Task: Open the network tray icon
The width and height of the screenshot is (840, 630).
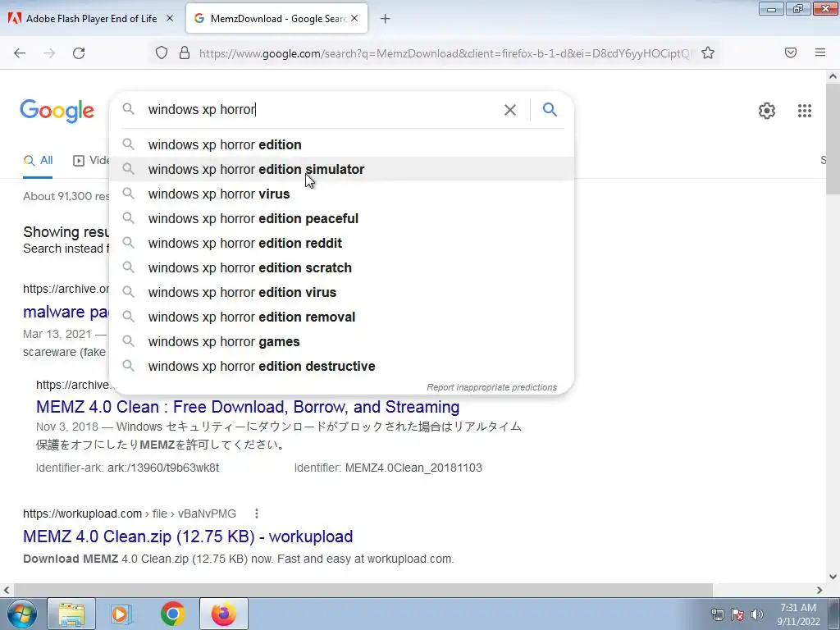Action: [x=717, y=614]
